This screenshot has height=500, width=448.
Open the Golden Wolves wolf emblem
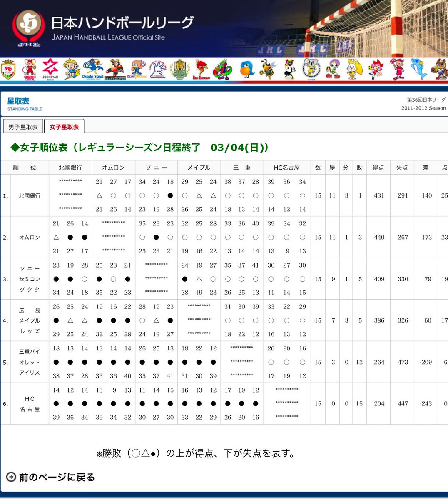tap(180, 69)
